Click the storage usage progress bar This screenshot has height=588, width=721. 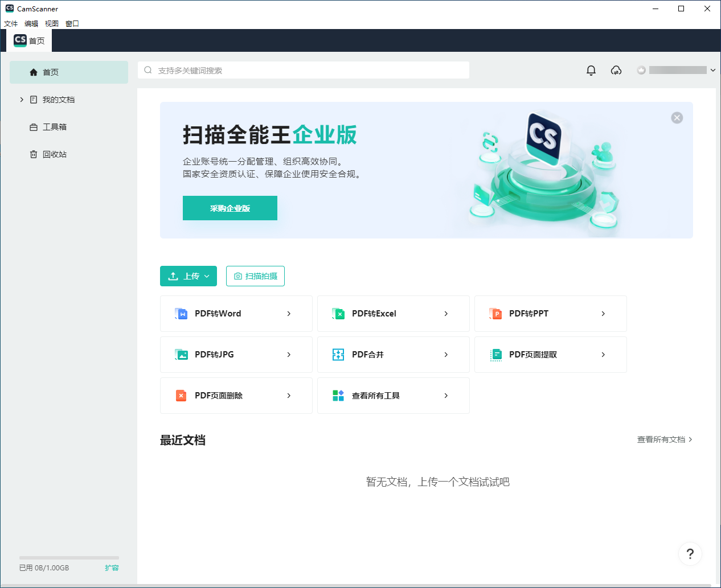pos(69,558)
